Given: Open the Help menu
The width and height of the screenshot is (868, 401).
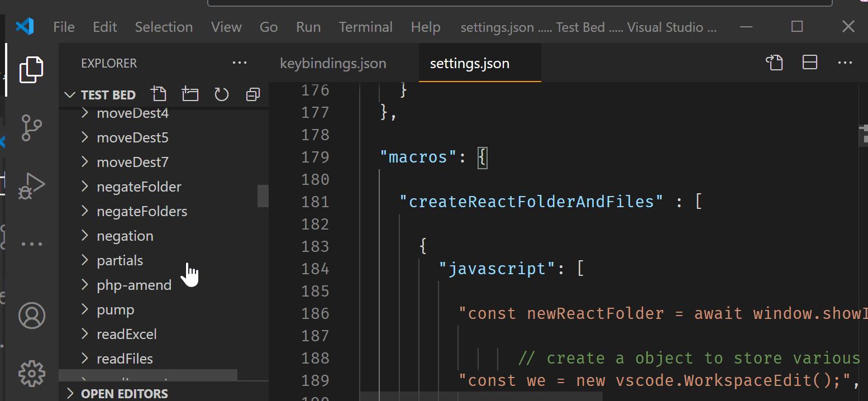Looking at the screenshot, I should click(426, 27).
